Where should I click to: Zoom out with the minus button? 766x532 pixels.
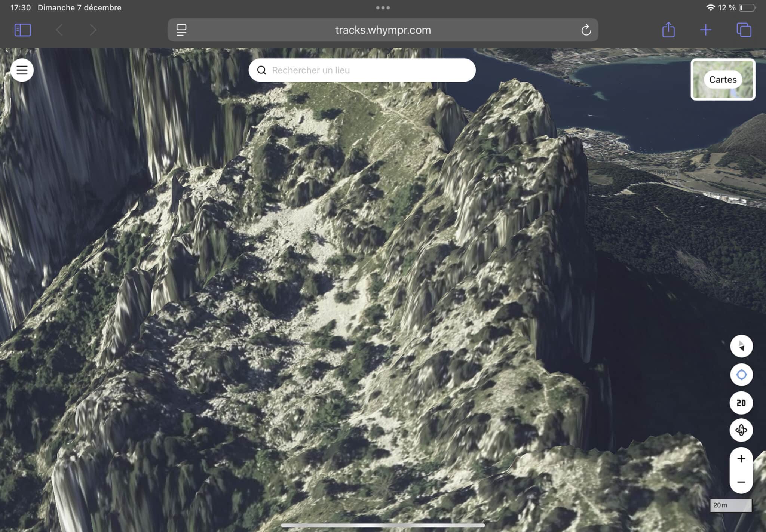(741, 482)
